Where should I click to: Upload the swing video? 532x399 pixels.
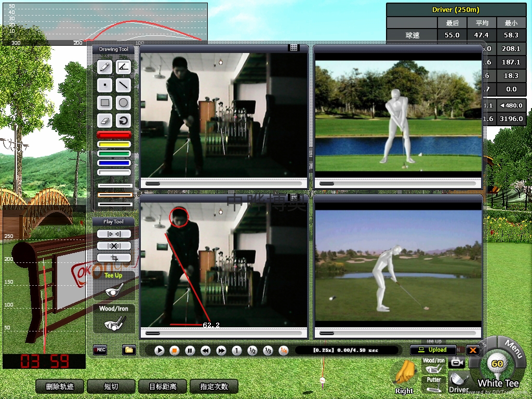tap(433, 350)
